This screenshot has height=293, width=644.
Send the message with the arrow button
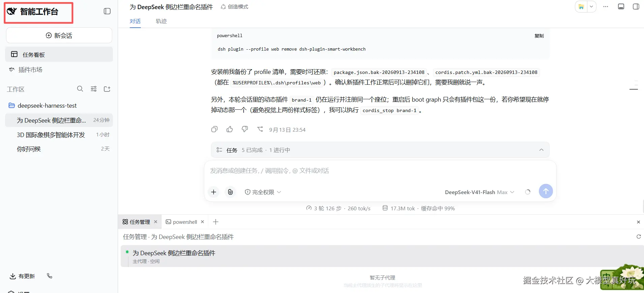pyautogui.click(x=546, y=191)
